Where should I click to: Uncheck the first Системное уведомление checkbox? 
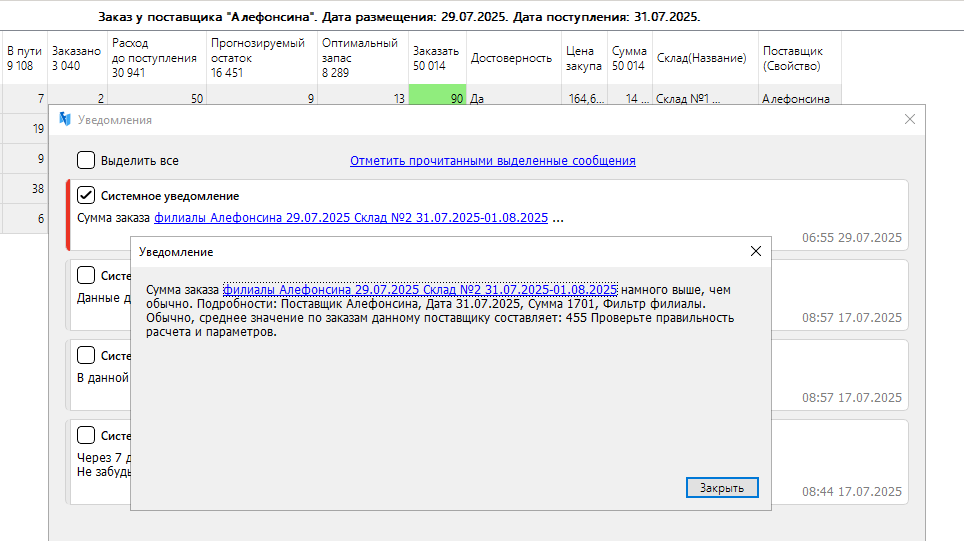coord(87,195)
